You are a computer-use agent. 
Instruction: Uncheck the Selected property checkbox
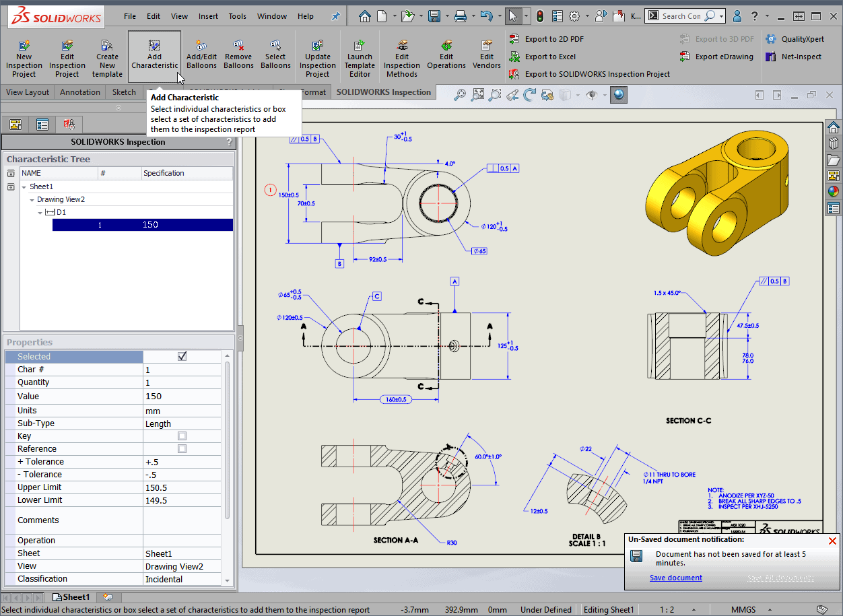click(x=182, y=356)
